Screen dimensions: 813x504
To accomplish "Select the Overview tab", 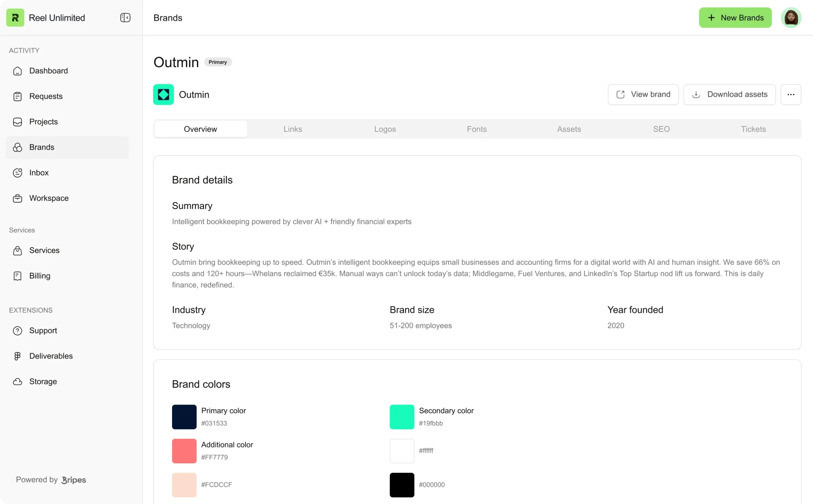I will point(200,129).
